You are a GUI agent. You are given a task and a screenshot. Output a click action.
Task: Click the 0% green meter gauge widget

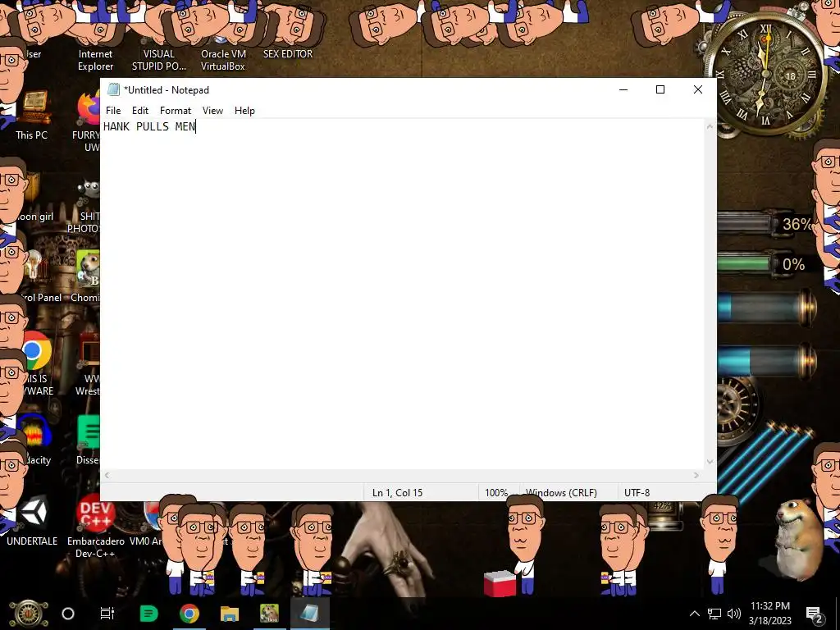point(764,264)
